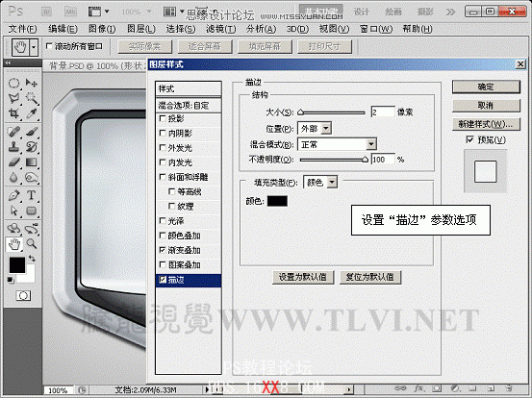
Task: Open the 编辑 Edit menu
Action: pyautogui.click(x=63, y=29)
